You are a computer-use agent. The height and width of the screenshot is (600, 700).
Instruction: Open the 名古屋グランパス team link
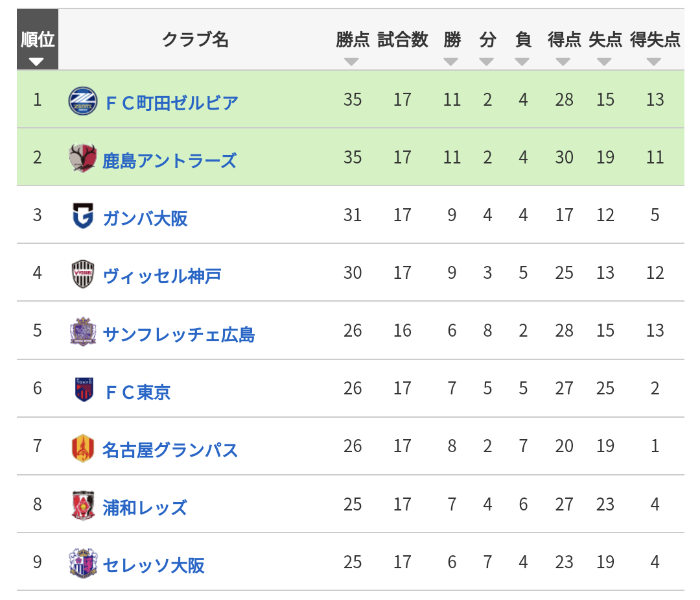pyautogui.click(x=170, y=450)
